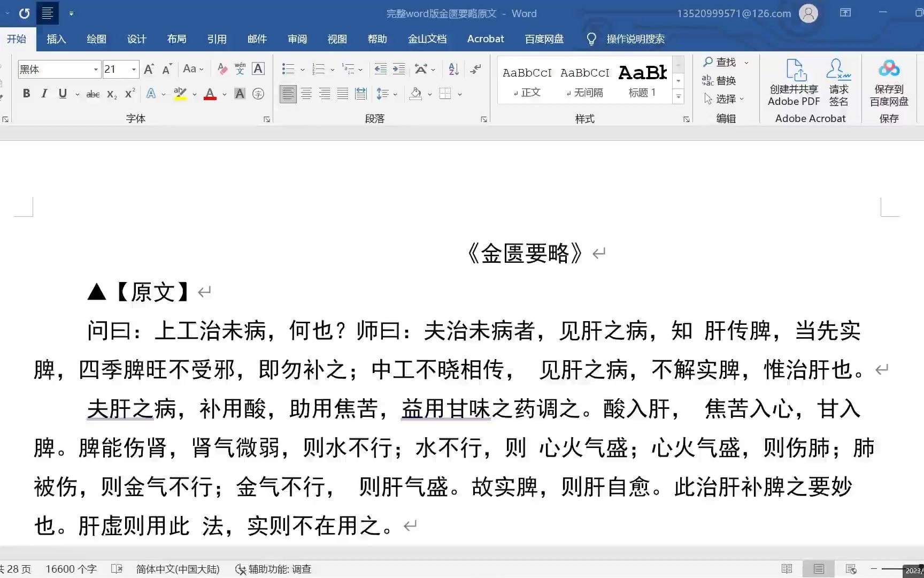Sort the selected text (A-Z)
Image resolution: width=924 pixels, height=578 pixels.
tap(454, 69)
